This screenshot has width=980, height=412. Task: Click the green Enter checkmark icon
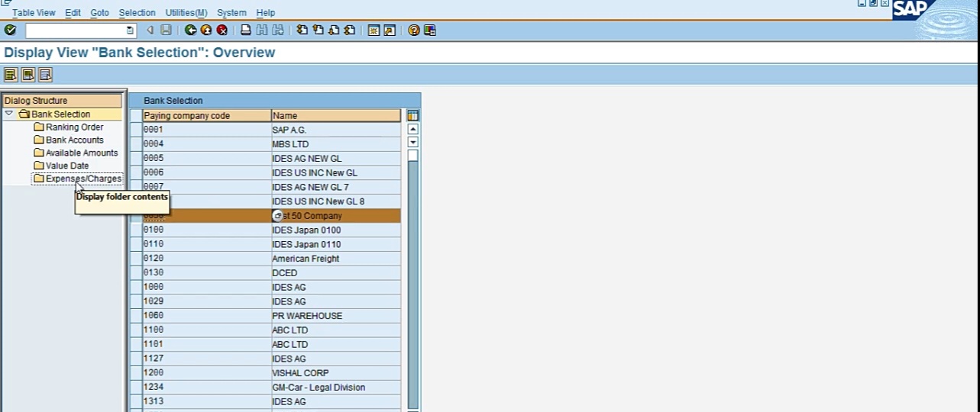10,31
